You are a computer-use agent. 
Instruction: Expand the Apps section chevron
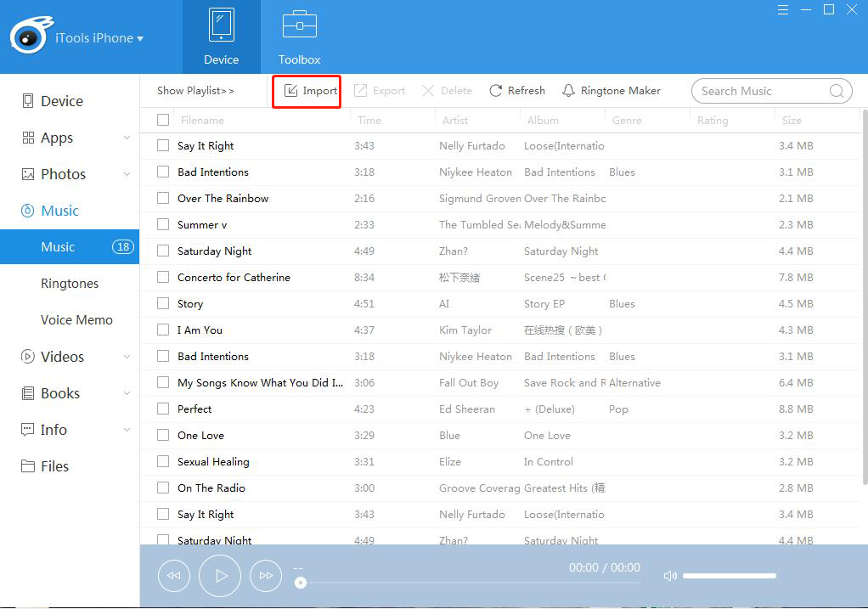pos(127,138)
